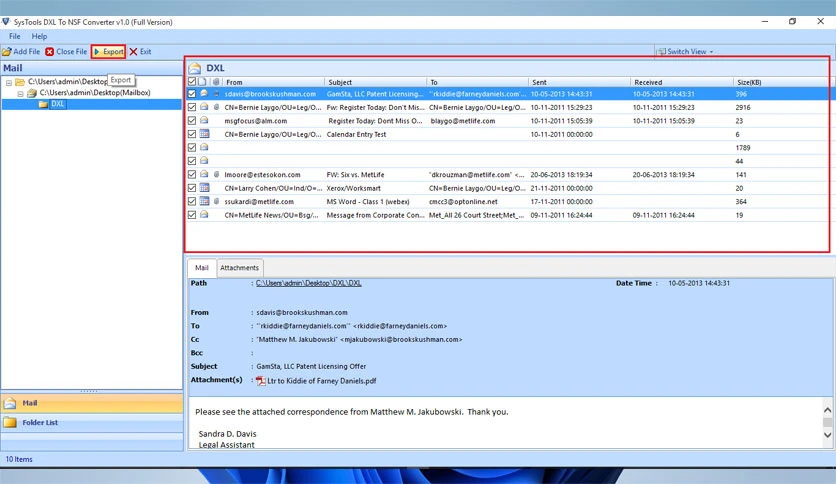The height and width of the screenshot is (484, 836).
Task: Select the Mail navigation pane item
Action: tap(92, 403)
